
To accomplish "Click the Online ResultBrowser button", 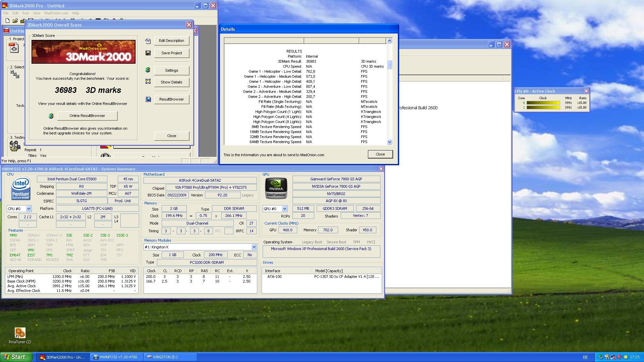I will (87, 116).
